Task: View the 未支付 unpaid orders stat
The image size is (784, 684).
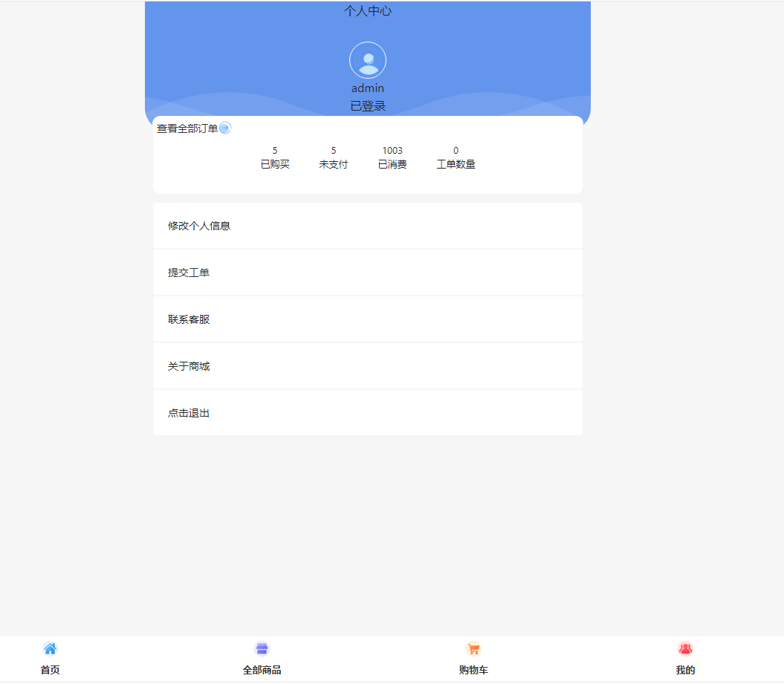Action: click(334, 158)
